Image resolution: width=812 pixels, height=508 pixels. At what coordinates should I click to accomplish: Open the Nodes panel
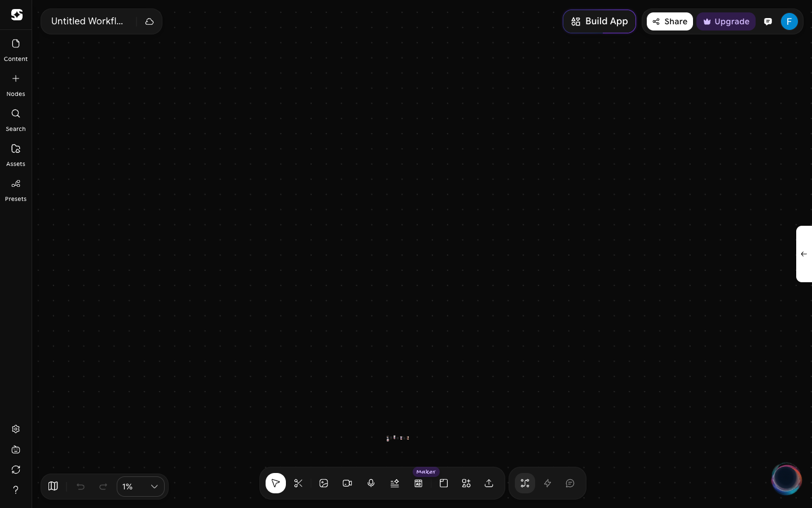16,85
